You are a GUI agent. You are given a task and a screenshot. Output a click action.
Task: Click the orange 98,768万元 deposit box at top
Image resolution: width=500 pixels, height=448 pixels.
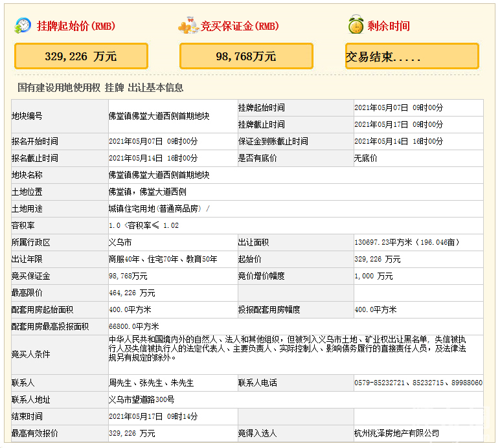(x=246, y=56)
